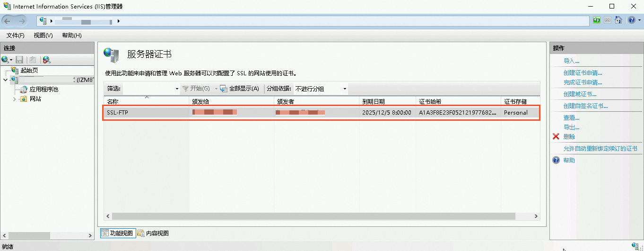644x251 pixels.
Task: Click the connections tree horizontal scrollbar
Action: (x=29, y=235)
